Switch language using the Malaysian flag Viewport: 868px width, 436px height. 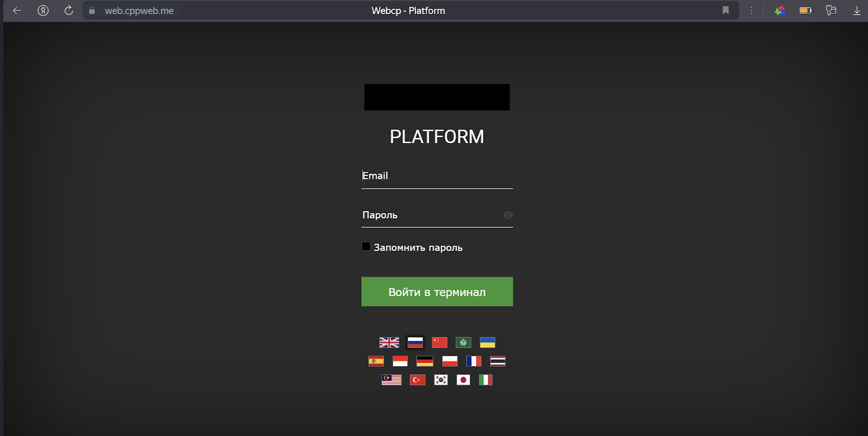[391, 380]
